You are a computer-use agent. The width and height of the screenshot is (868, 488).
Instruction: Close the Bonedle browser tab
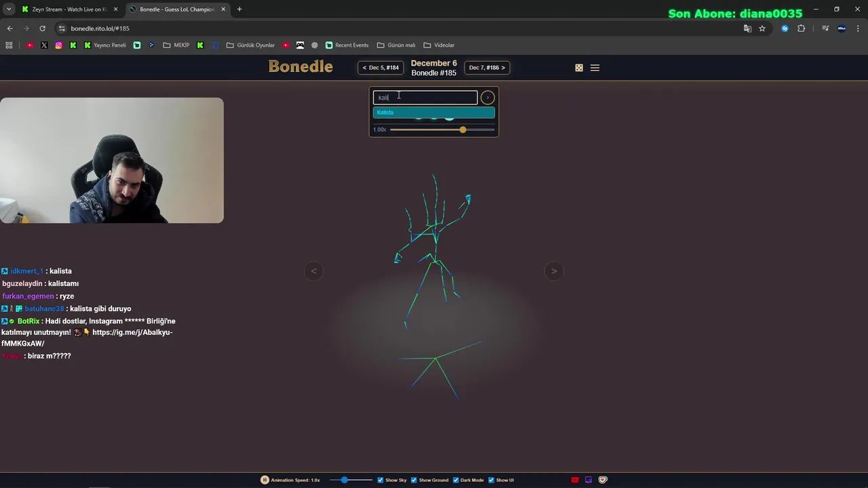[x=223, y=9]
